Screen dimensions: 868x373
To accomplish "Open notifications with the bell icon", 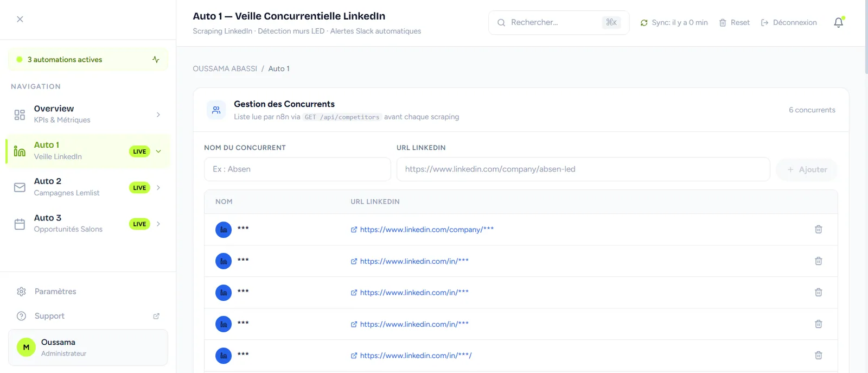I will pyautogui.click(x=839, y=22).
